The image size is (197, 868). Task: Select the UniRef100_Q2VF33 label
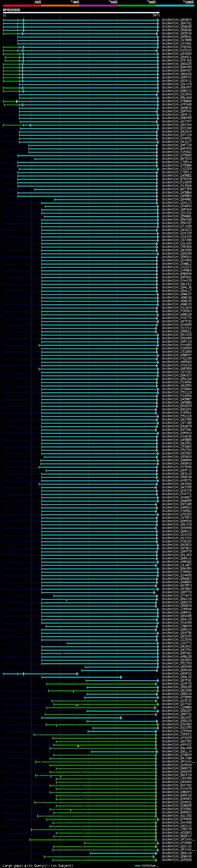point(176,684)
